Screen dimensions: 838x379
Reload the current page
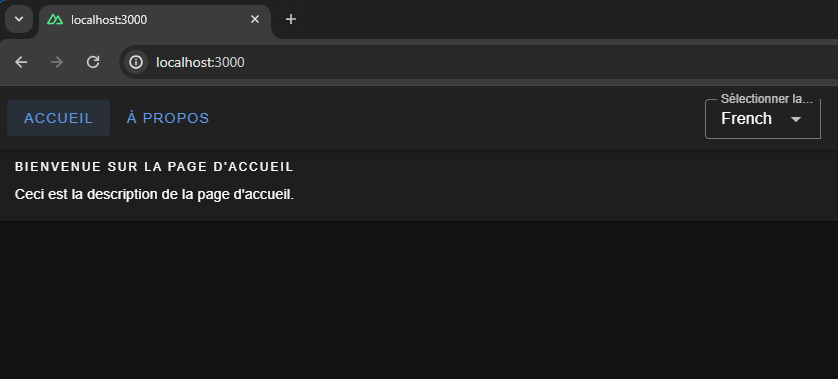[x=93, y=63]
